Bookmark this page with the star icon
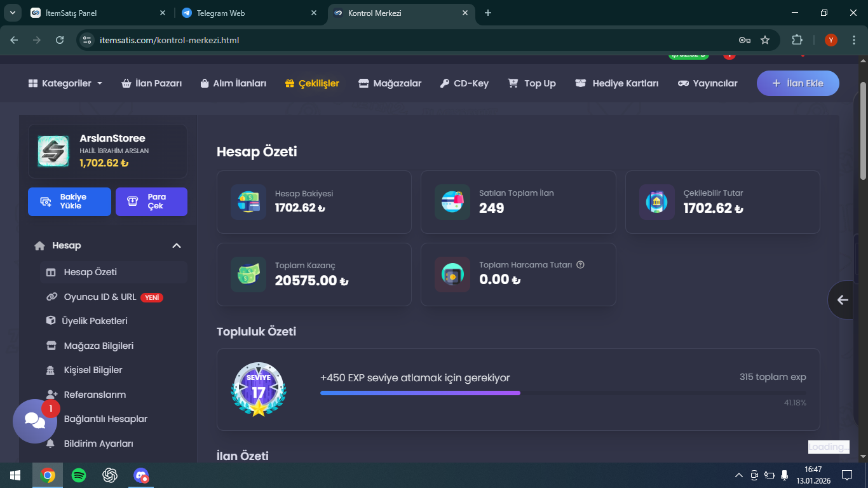 pos(765,40)
